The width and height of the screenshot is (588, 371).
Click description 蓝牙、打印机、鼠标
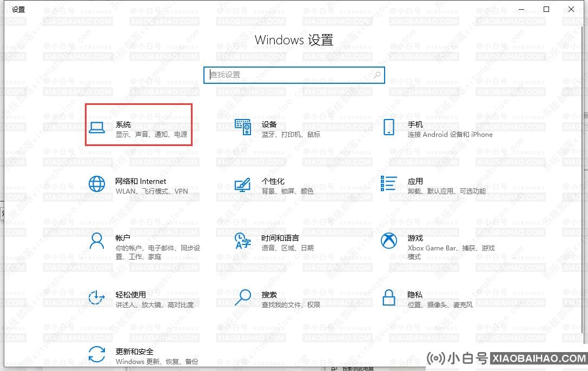(x=291, y=134)
